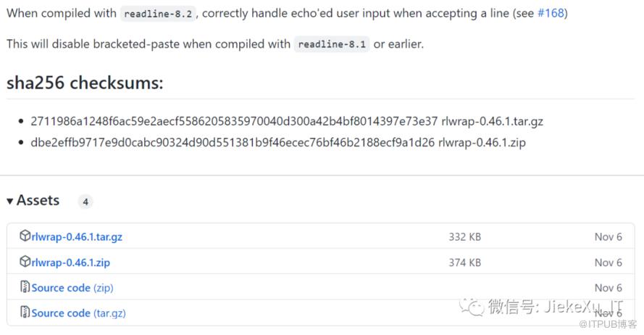Click the Nov 6 date on the Source code (zip) row
The height and width of the screenshot is (335, 644).
pyautogui.click(x=608, y=288)
